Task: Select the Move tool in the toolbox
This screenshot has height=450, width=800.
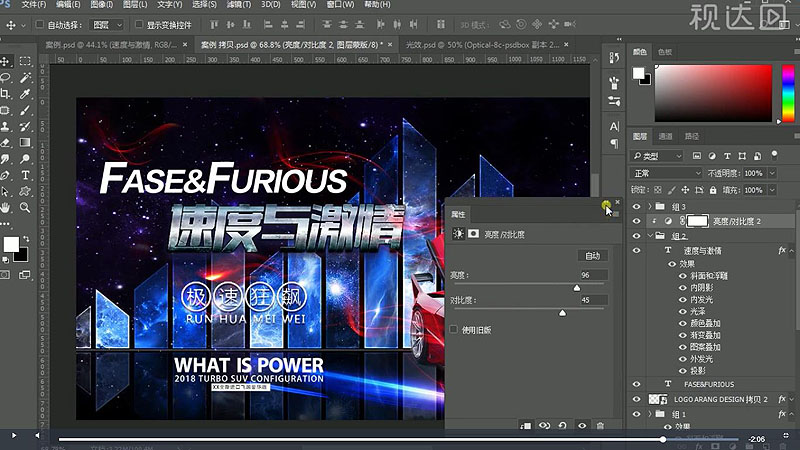Action: 6,61
